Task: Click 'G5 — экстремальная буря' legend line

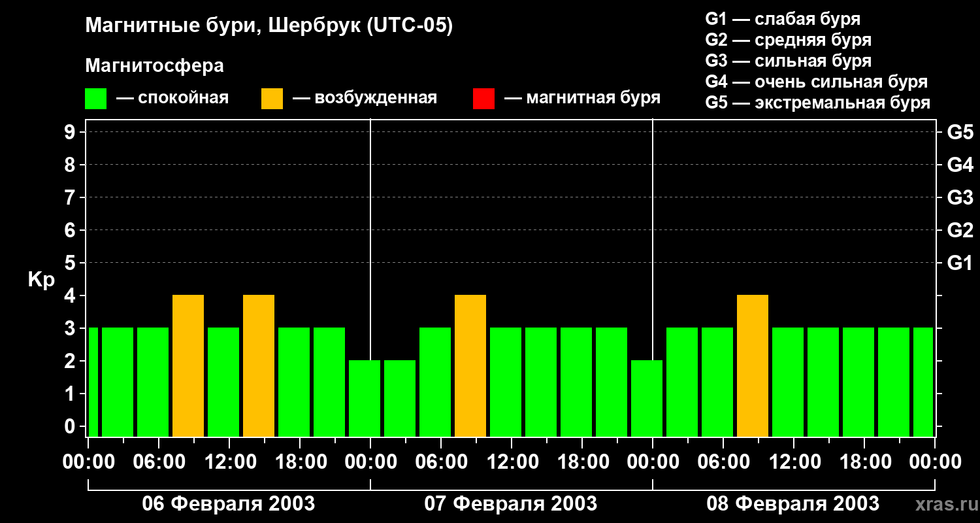Action: [817, 103]
